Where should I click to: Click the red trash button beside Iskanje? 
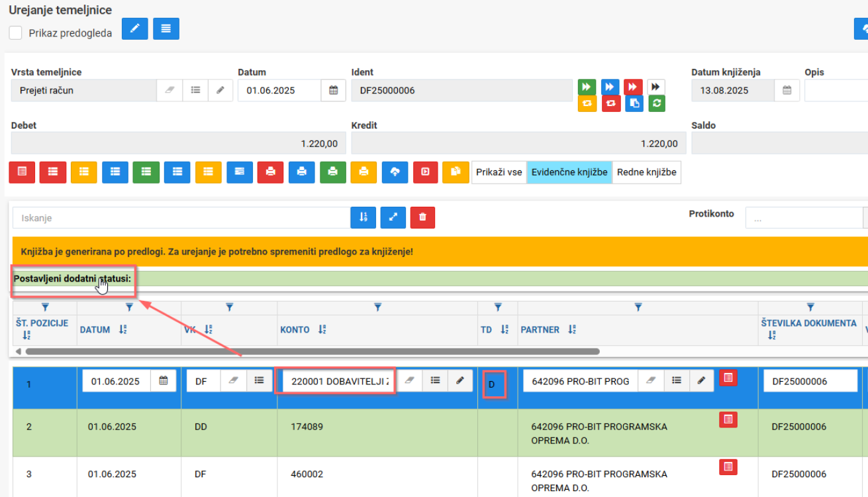[422, 217]
